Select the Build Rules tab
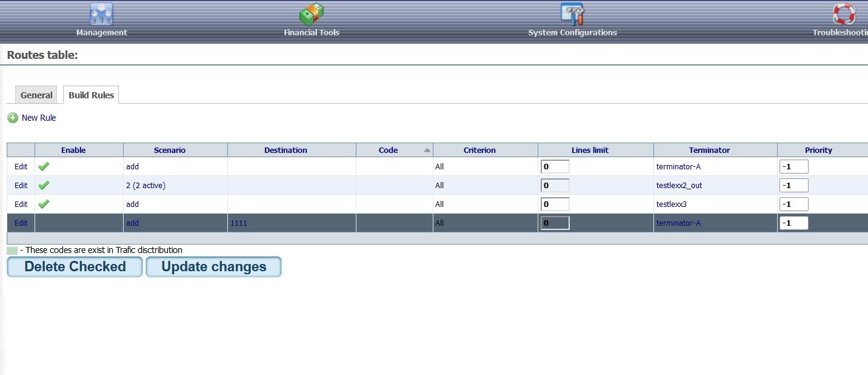This screenshot has height=375, width=868. [90, 95]
